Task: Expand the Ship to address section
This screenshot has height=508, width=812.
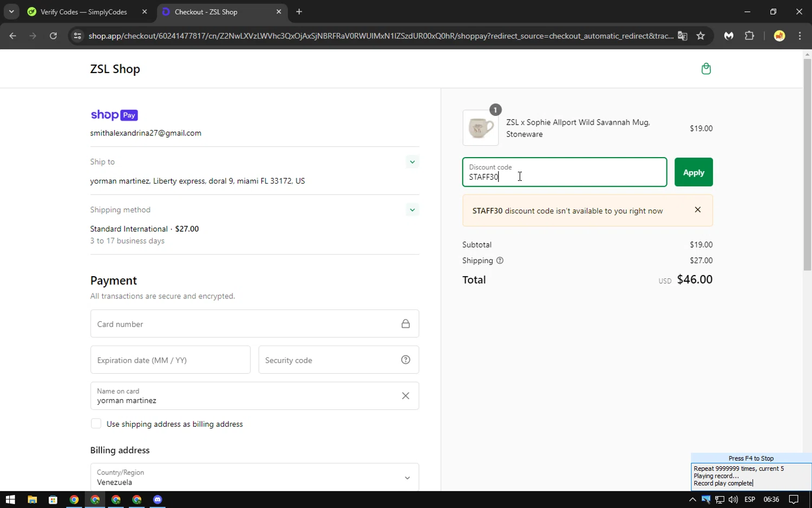Action: click(x=412, y=162)
